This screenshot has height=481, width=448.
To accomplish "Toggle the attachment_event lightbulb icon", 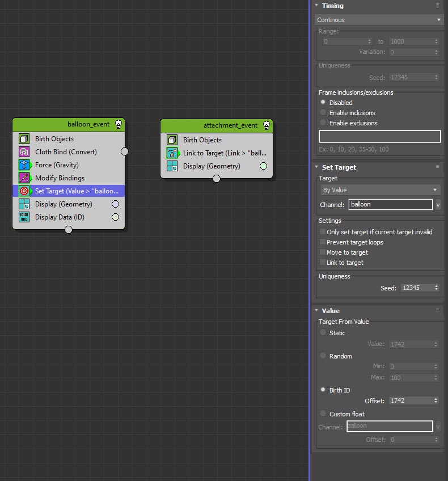I will 267,125.
